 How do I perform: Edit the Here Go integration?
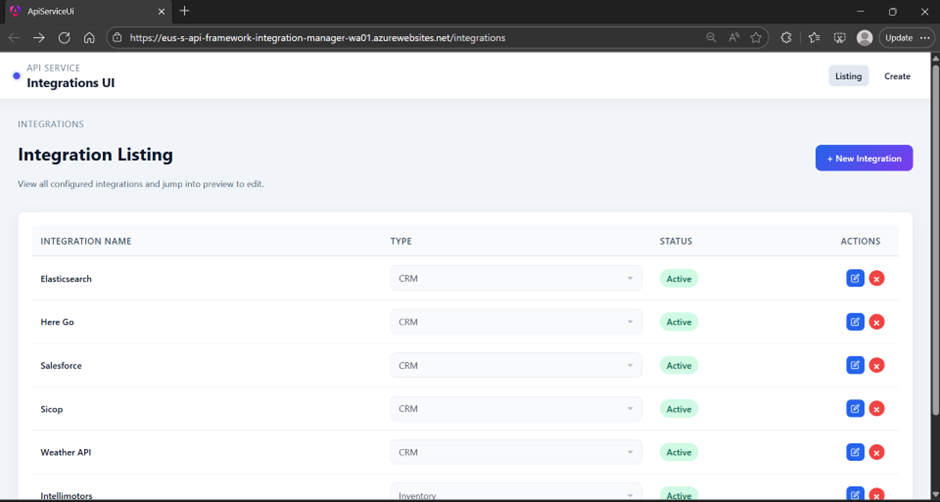(855, 322)
